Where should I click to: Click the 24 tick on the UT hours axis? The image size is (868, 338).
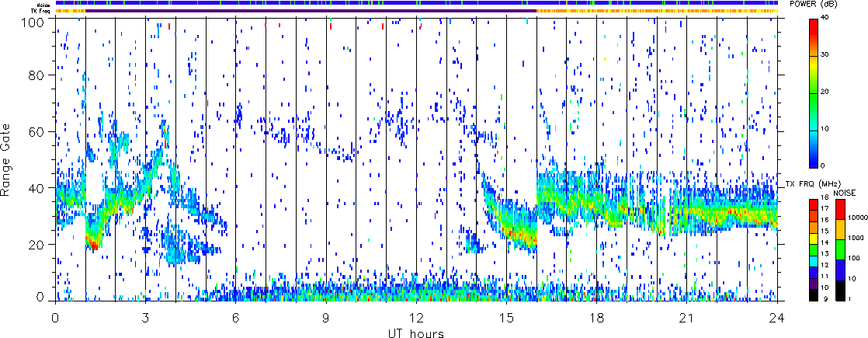777,318
